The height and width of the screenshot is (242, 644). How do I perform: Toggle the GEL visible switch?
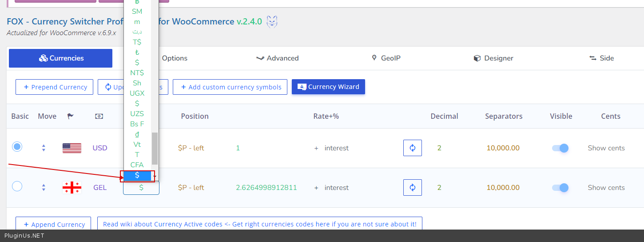tap(560, 188)
